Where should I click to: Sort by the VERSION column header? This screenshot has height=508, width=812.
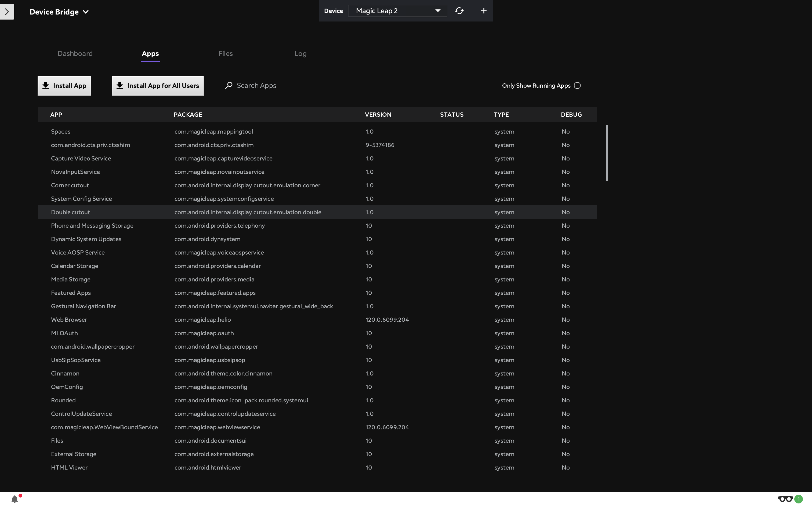click(378, 115)
